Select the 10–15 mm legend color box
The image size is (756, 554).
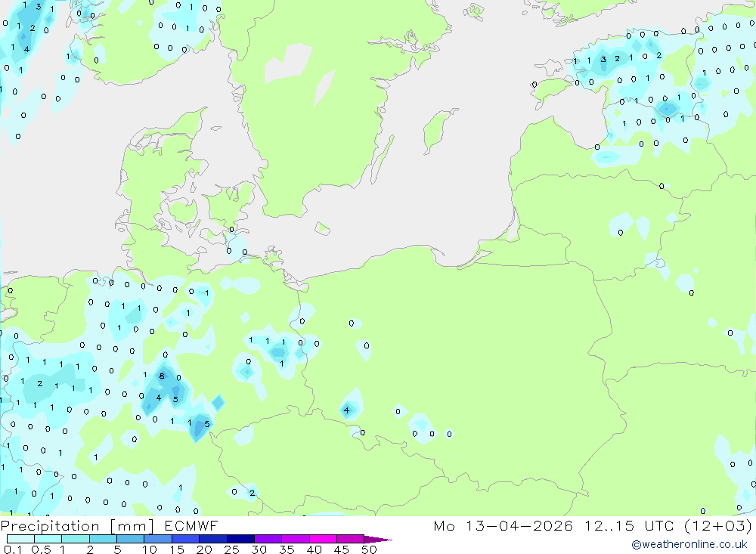tap(158, 539)
